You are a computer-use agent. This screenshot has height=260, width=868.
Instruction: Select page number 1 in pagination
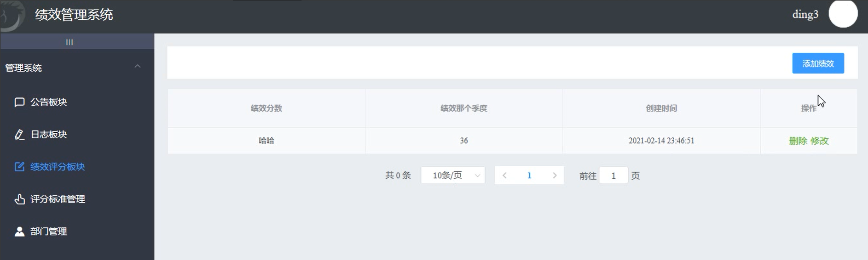point(529,175)
